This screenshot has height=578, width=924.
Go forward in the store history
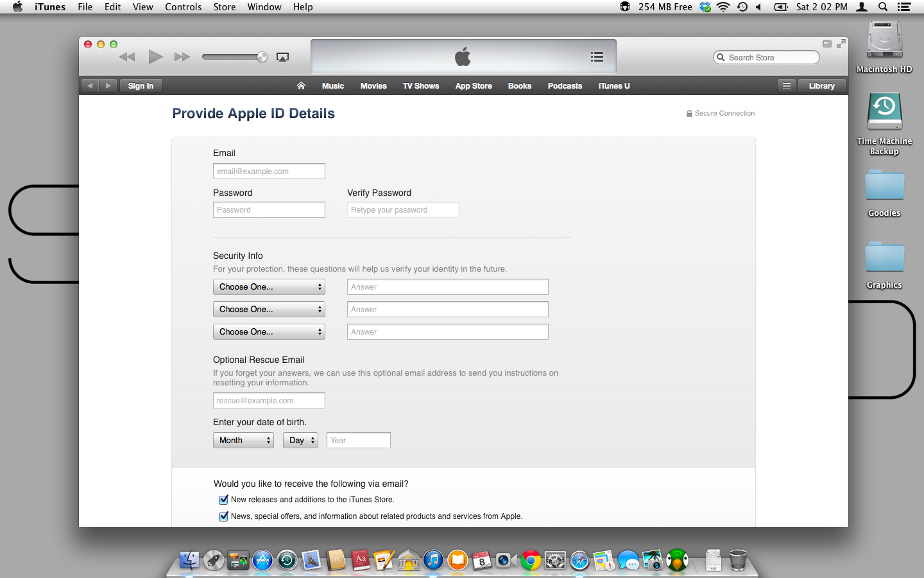(108, 85)
